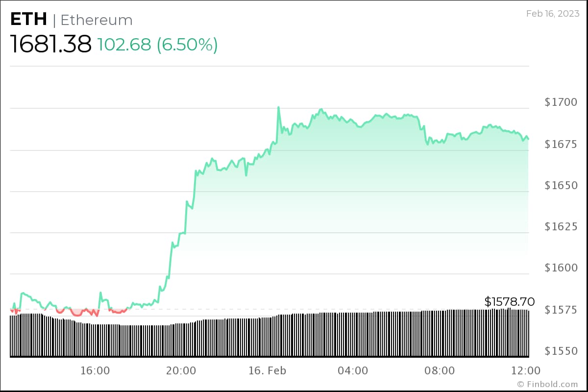This screenshot has height=392, width=588.
Task: Click the ETH ticker symbol heading
Action: (29, 20)
